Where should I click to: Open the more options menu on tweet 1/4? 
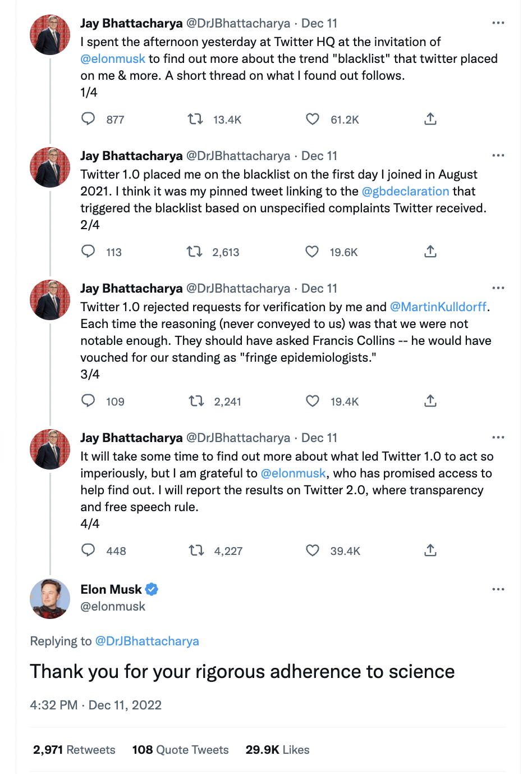click(x=498, y=22)
